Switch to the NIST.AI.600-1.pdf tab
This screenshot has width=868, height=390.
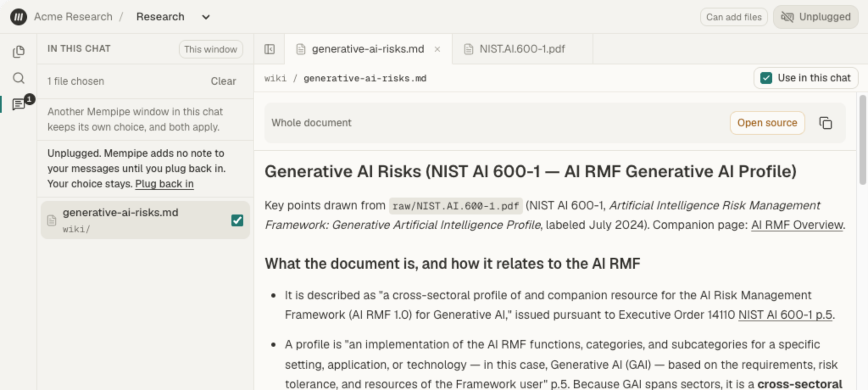[522, 49]
